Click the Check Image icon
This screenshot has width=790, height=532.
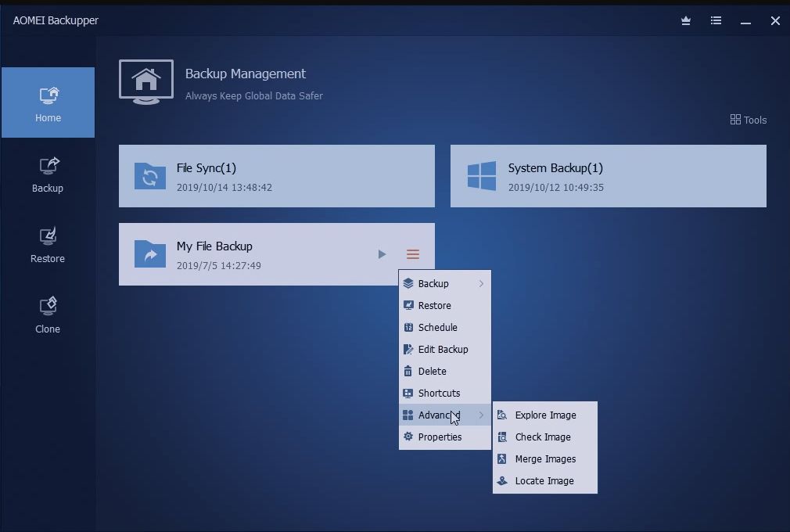coord(502,437)
